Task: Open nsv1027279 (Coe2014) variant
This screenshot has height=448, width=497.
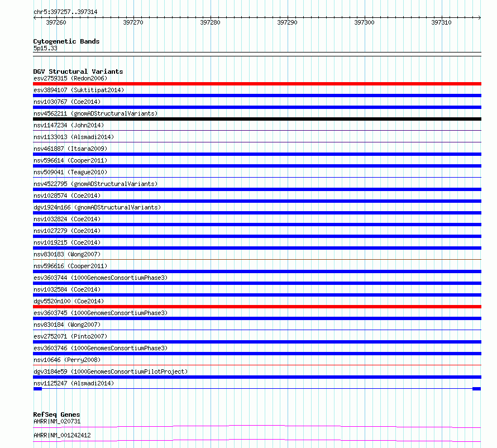Action: pos(67,231)
